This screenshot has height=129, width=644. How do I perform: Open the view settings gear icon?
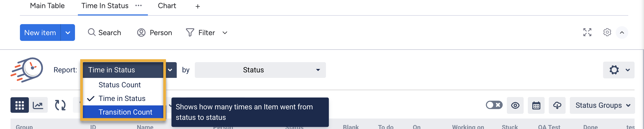tap(607, 33)
